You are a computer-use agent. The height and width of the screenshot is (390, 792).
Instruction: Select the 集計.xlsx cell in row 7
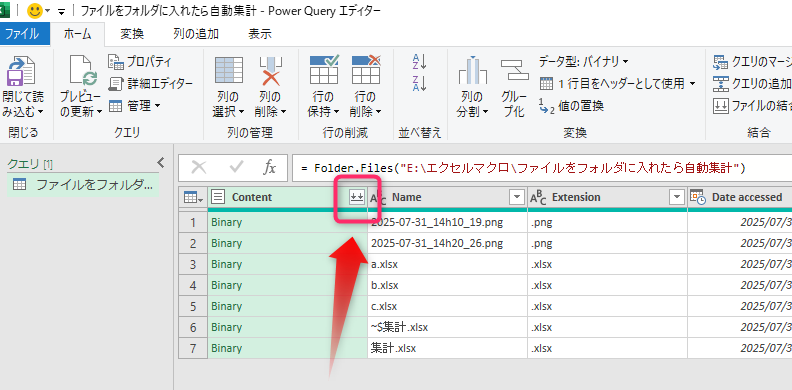[448, 349]
